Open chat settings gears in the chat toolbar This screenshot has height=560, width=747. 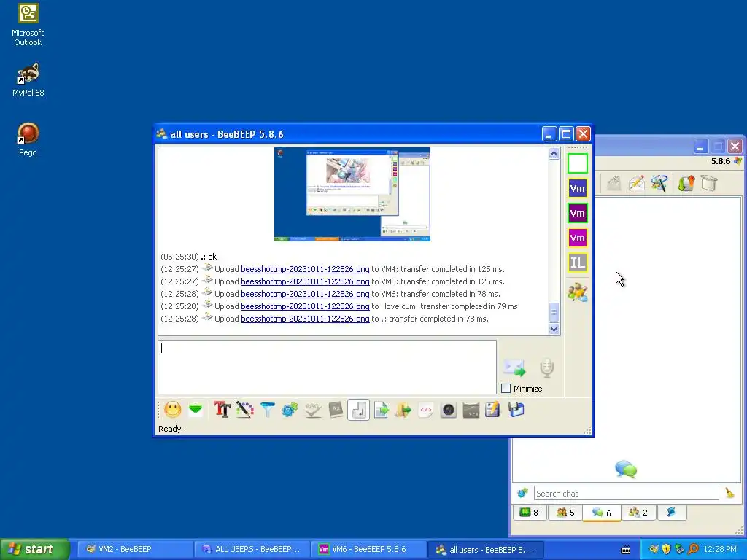[290, 410]
